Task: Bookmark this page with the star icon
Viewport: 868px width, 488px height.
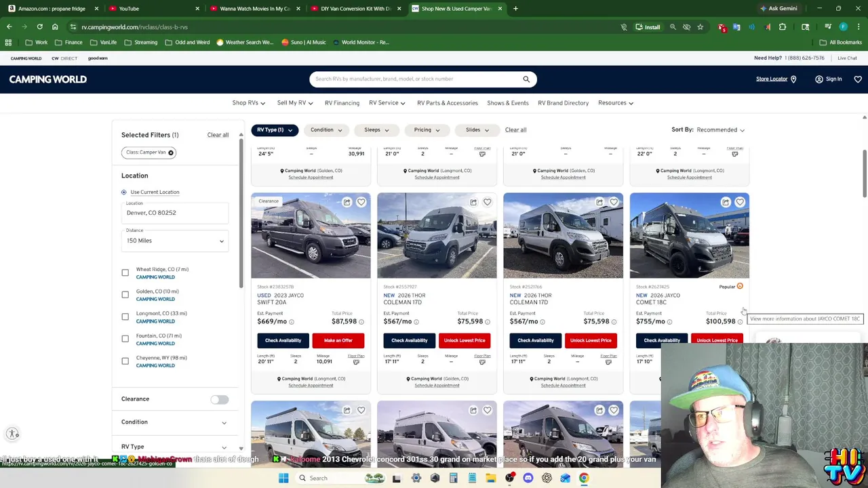Action: click(700, 27)
